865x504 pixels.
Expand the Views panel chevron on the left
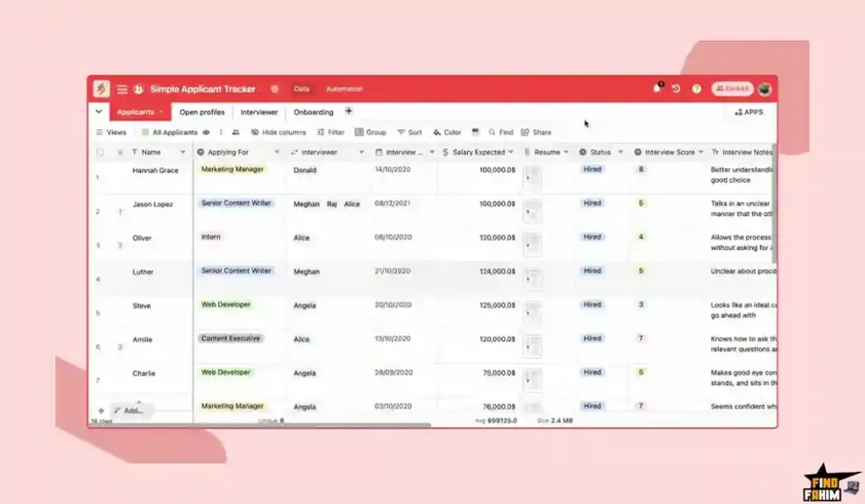pos(99,111)
